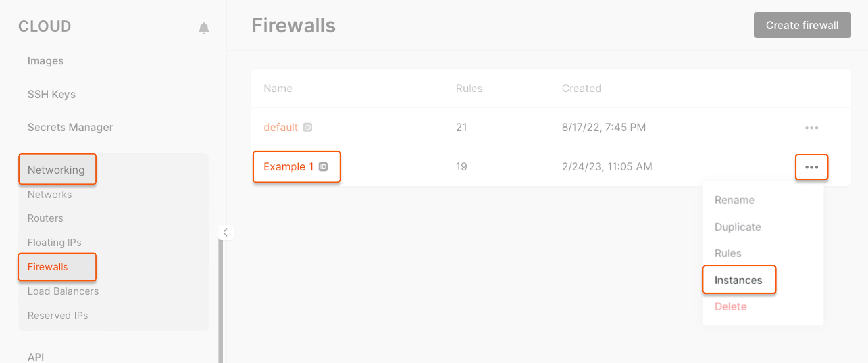
Task: Open the SSH Keys section
Action: tap(51, 94)
